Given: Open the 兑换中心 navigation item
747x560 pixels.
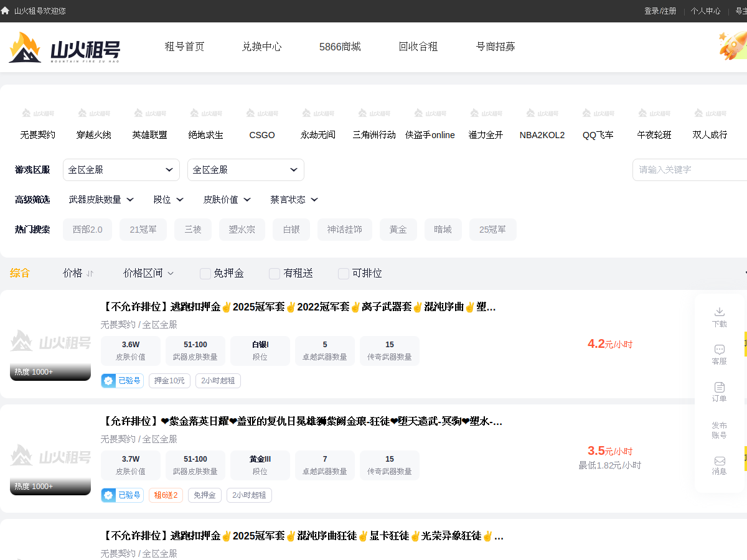Looking at the screenshot, I should (x=262, y=47).
